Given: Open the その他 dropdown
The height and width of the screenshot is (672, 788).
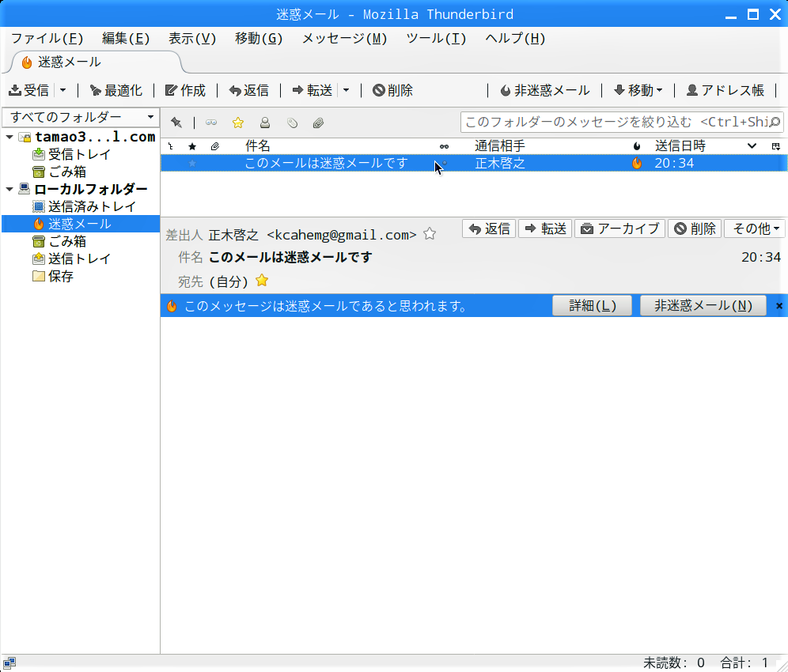Looking at the screenshot, I should pyautogui.click(x=755, y=229).
